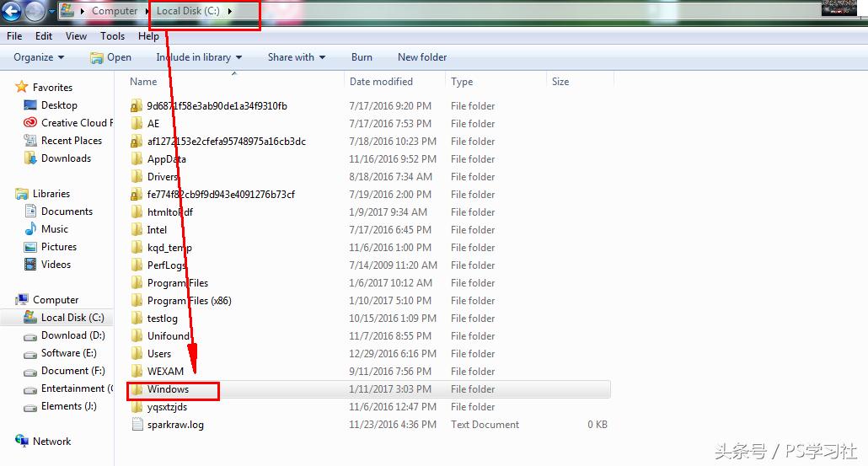This screenshot has height=466, width=868.
Task: Select Libraries in navigation pane
Action: click(x=51, y=194)
